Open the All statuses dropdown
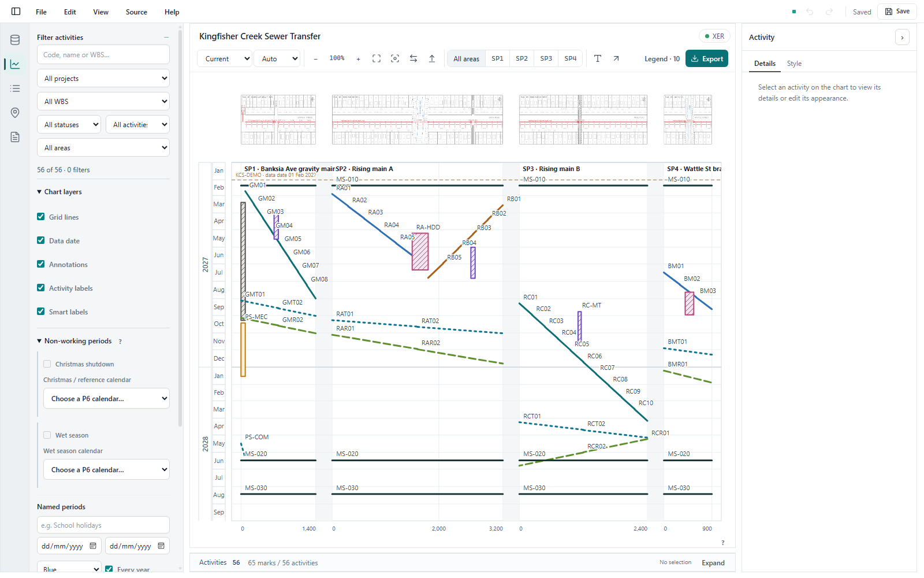This screenshot has width=924, height=578. 69,124
